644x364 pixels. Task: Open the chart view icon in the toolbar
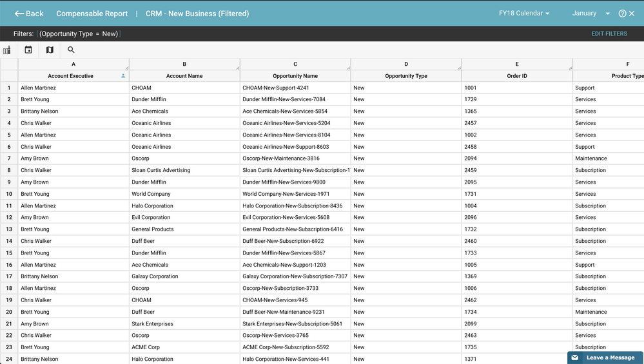tap(7, 50)
